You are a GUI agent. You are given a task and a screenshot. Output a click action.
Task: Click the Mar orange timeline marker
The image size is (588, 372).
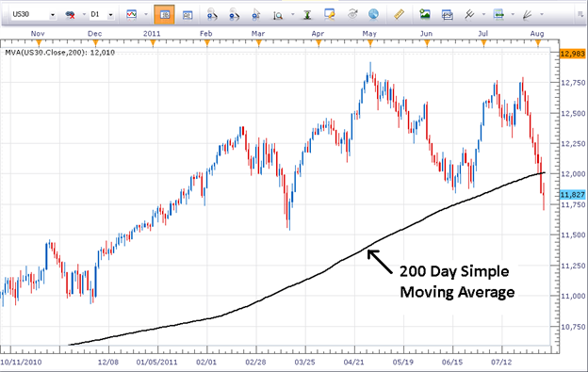point(258,43)
